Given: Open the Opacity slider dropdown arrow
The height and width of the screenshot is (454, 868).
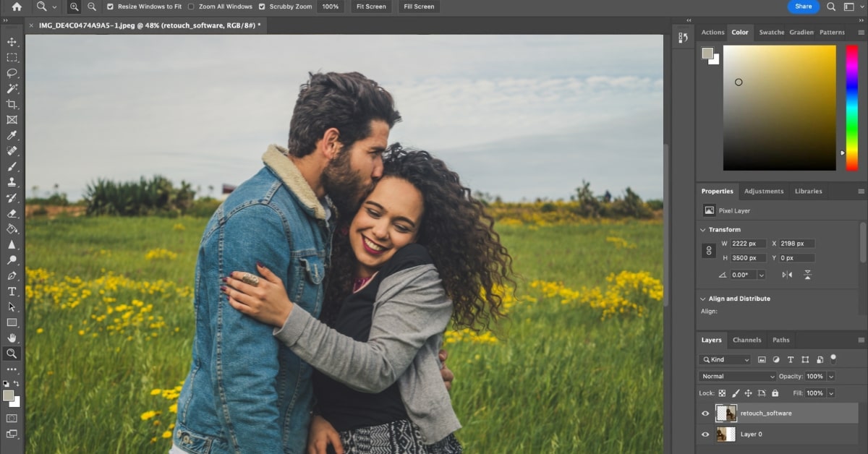Looking at the screenshot, I should point(830,377).
